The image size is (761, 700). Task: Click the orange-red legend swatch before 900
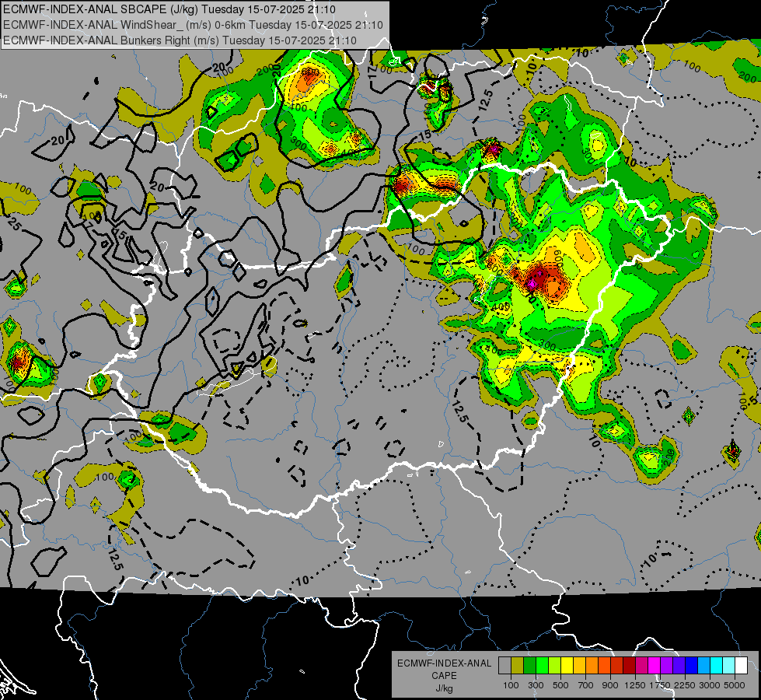click(604, 666)
